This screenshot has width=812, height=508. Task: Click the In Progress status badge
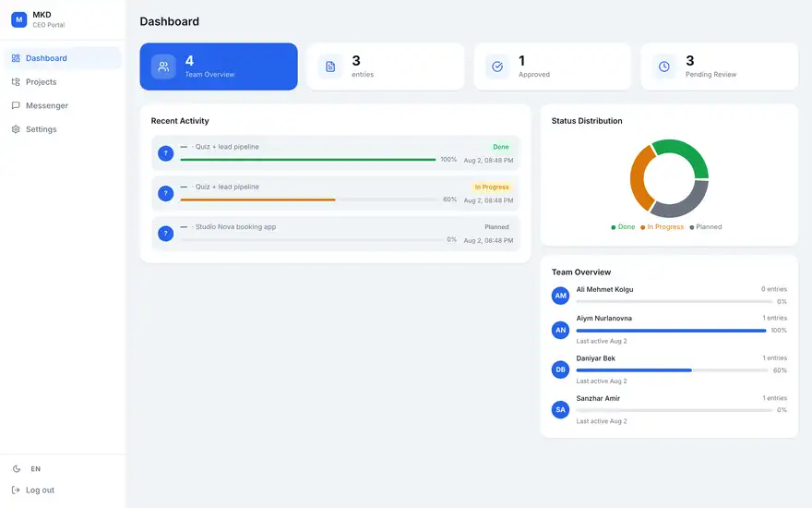[x=492, y=187]
